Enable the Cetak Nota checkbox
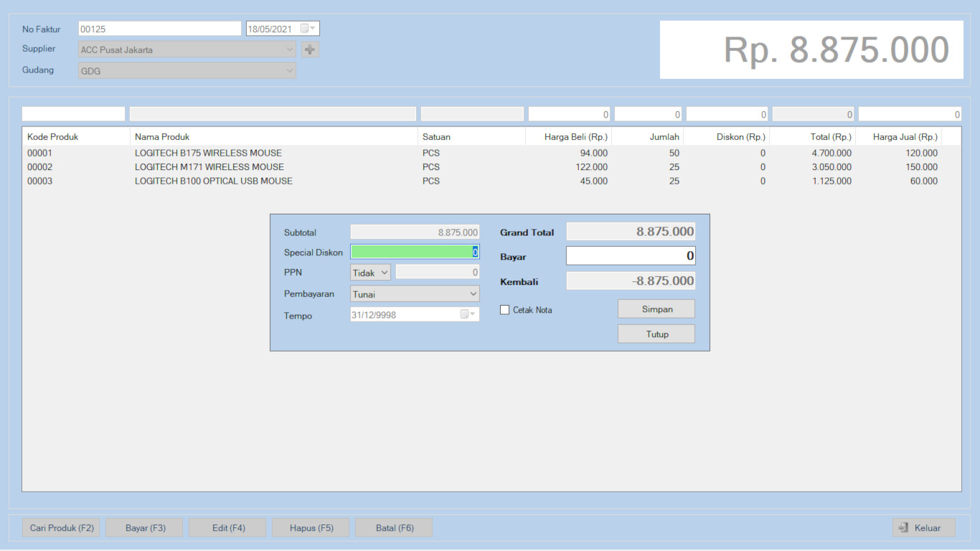Image resolution: width=980 pixels, height=551 pixels. [505, 310]
